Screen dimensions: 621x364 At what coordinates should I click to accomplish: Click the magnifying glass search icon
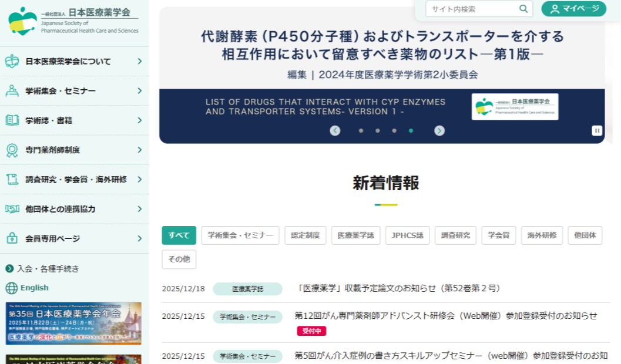tap(523, 9)
